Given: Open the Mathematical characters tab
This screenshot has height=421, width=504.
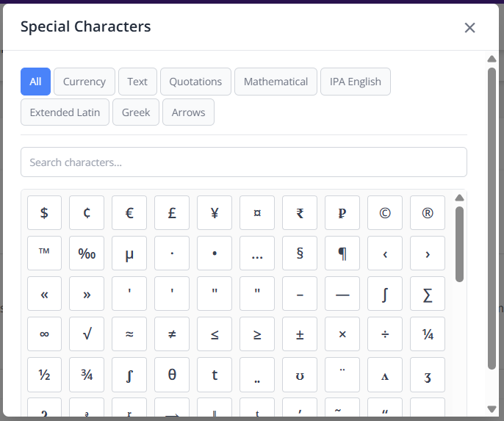Looking at the screenshot, I should coord(276,82).
